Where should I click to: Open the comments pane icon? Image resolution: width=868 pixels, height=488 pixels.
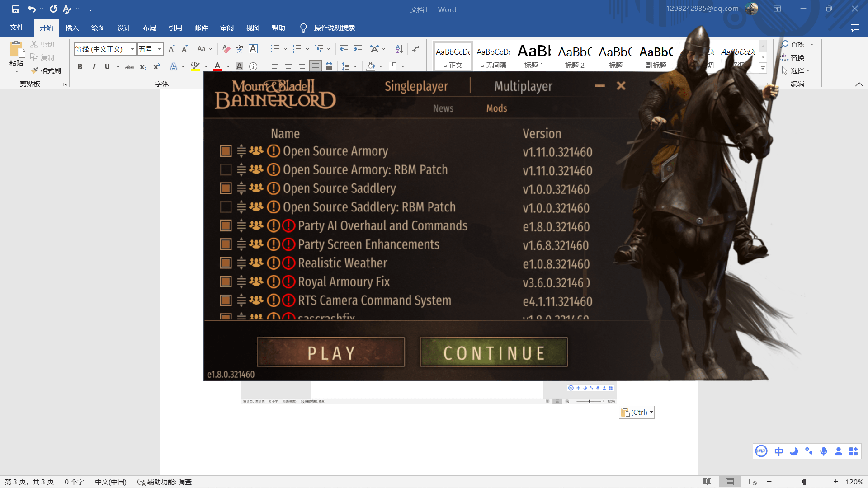pyautogui.click(x=854, y=28)
